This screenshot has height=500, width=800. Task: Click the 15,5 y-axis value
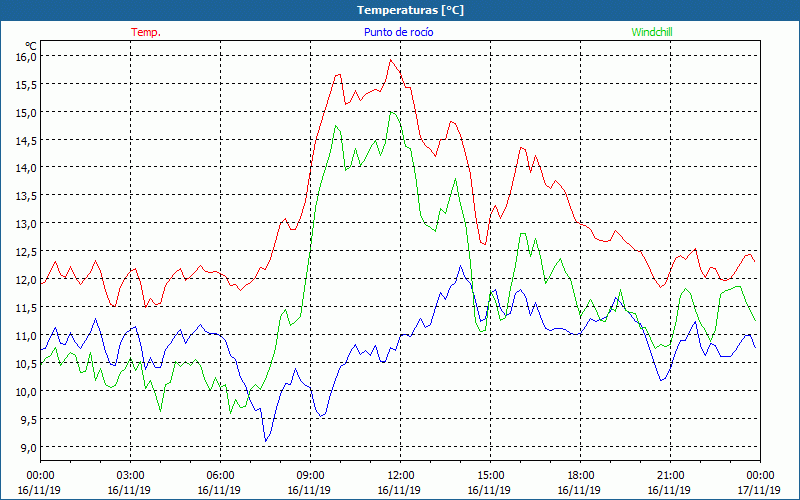[x=27, y=84]
